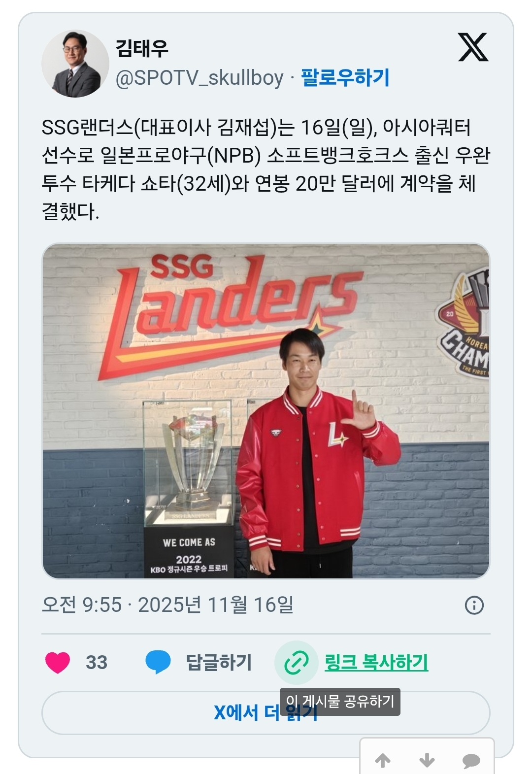This screenshot has width=532, height=774.
Task: Click the gray comment bubble in bottom toolbar
Action: pyautogui.click(x=471, y=761)
